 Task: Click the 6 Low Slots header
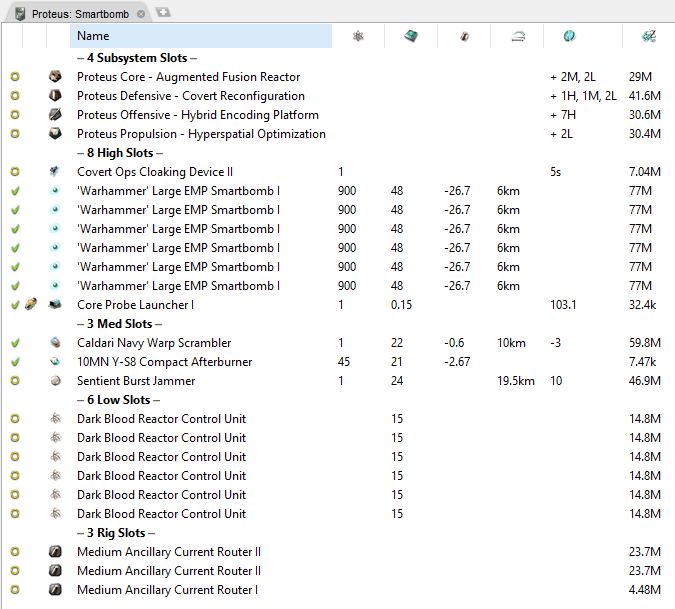pos(118,400)
